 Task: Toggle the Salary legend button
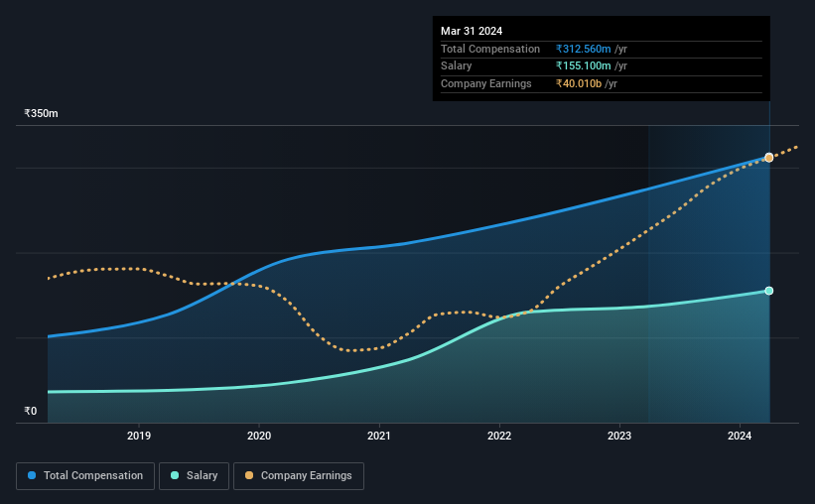click(x=194, y=475)
